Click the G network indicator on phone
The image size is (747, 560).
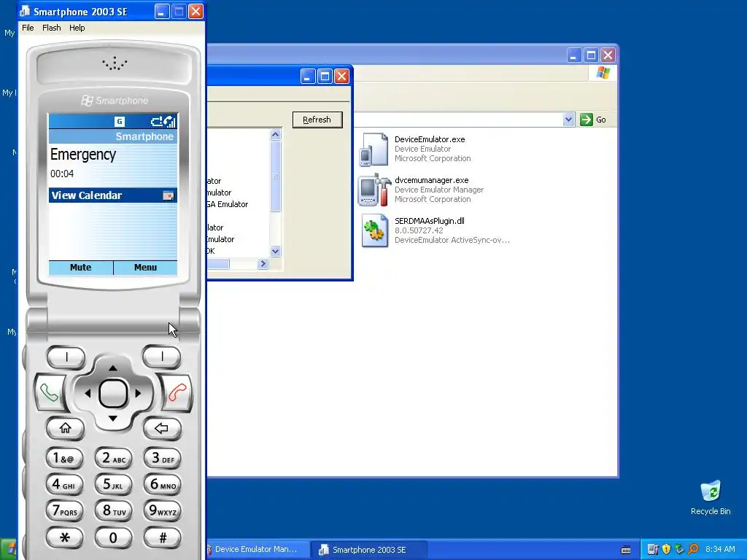tap(120, 122)
